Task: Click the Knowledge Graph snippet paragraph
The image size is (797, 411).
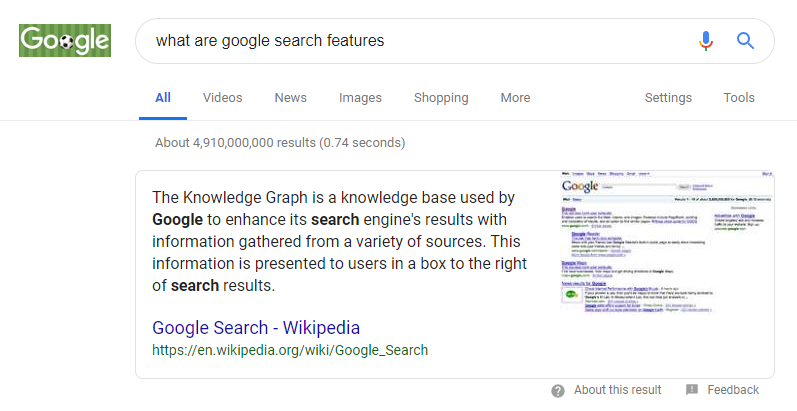Action: (x=340, y=241)
